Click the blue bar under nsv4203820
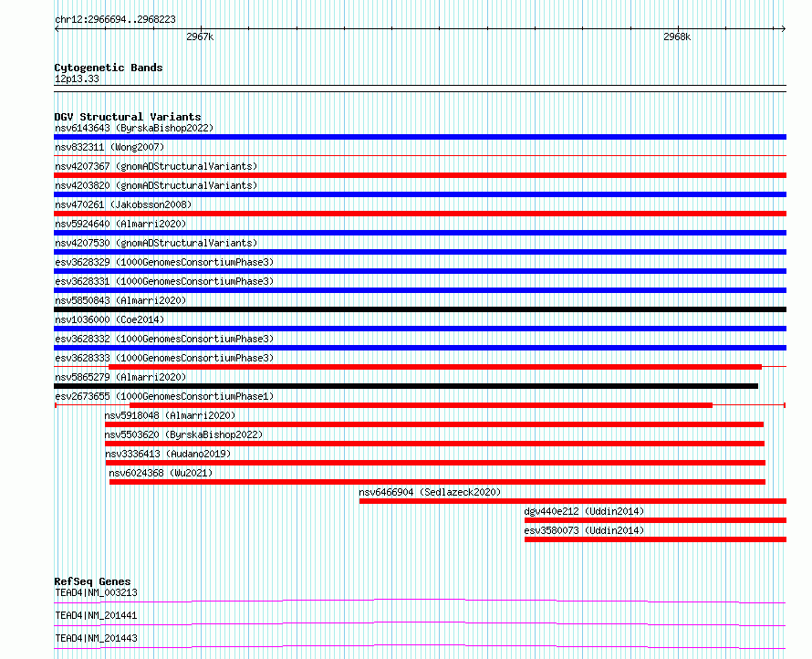The width and height of the screenshot is (812, 659). [x=420, y=194]
